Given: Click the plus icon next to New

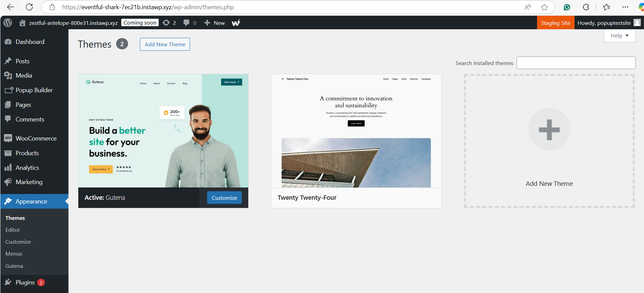Looking at the screenshot, I should (x=207, y=23).
